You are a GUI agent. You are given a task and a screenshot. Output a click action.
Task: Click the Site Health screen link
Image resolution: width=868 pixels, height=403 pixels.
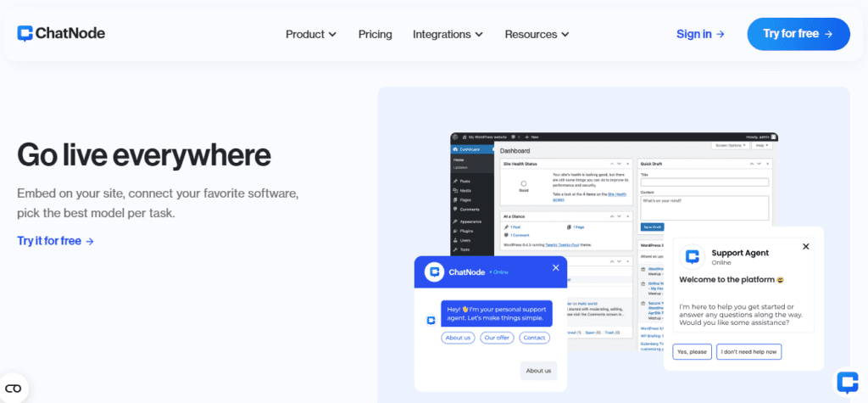point(617,194)
